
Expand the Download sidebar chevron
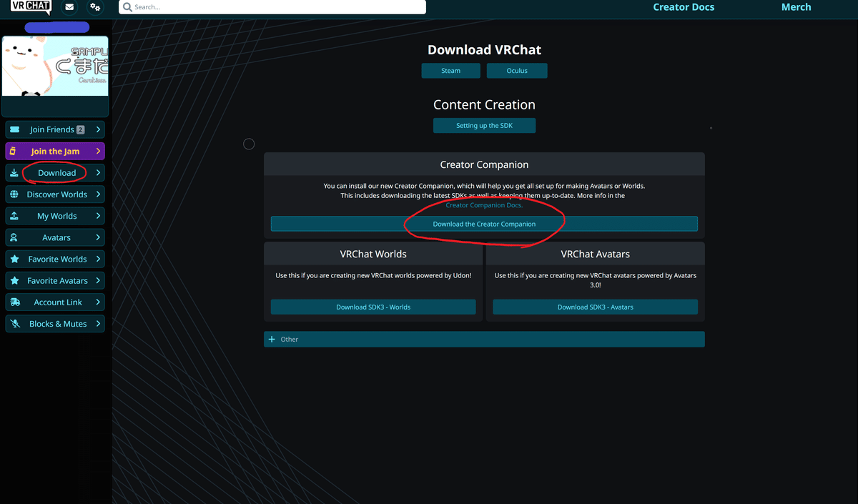(98, 172)
